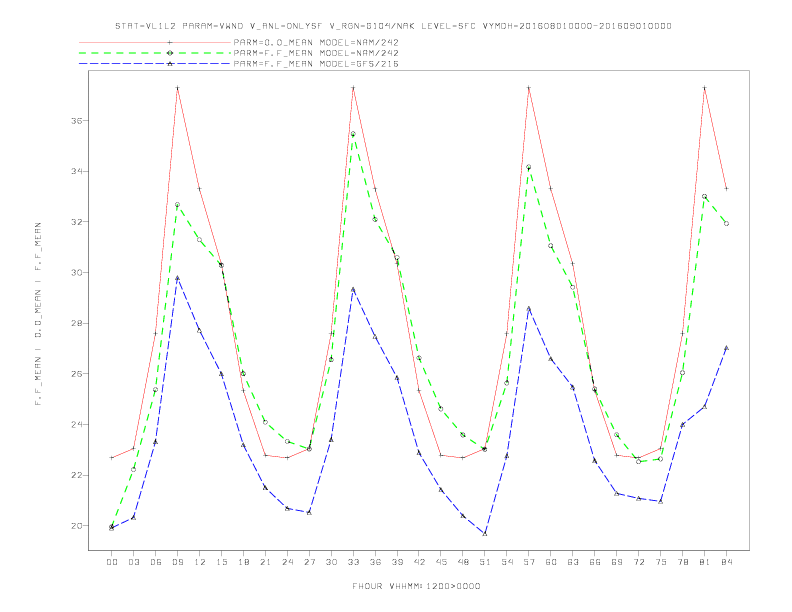Click blue line triangle peak at hour 09

click(x=177, y=278)
